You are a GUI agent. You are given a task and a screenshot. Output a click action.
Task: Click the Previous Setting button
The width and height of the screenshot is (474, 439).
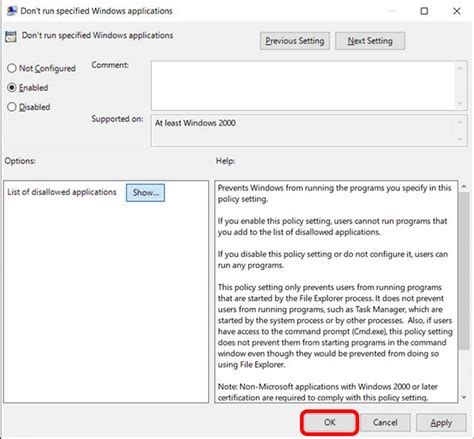coord(295,41)
